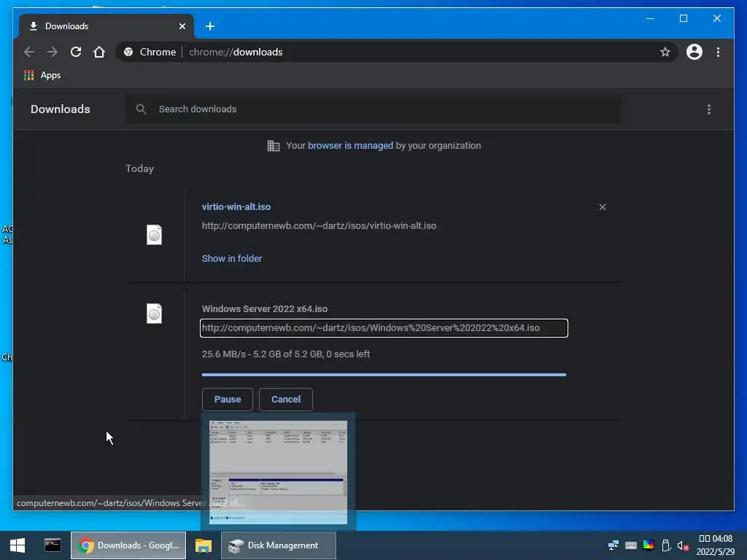Reload the downloads page
Image resolution: width=747 pixels, height=560 pixels.
[76, 52]
